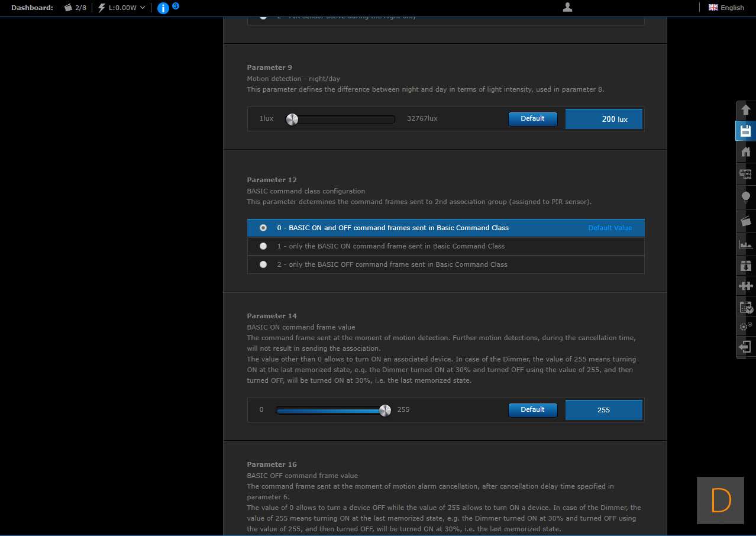756x536 pixels.
Task: Open the gears configuration icon in sidebar
Action: coord(745,326)
